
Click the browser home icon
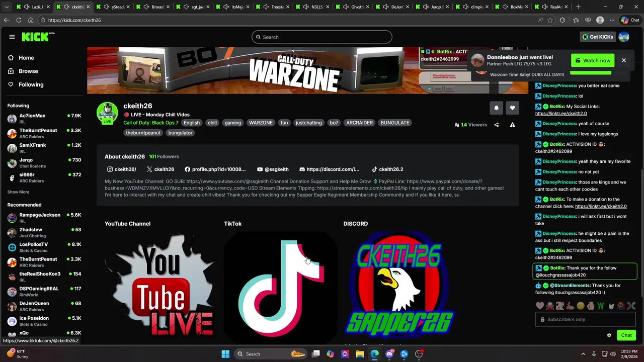31,20
